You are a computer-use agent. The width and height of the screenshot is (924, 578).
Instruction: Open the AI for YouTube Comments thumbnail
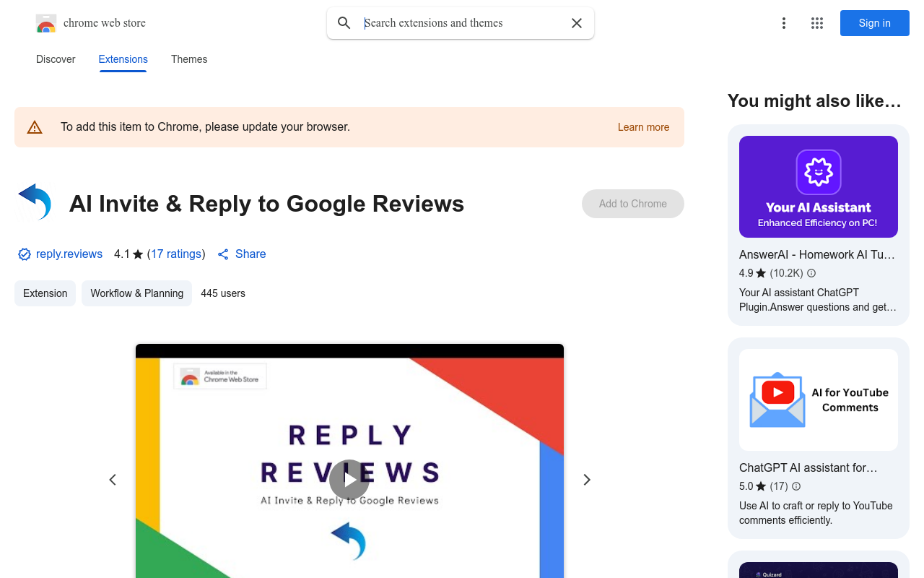(x=819, y=400)
